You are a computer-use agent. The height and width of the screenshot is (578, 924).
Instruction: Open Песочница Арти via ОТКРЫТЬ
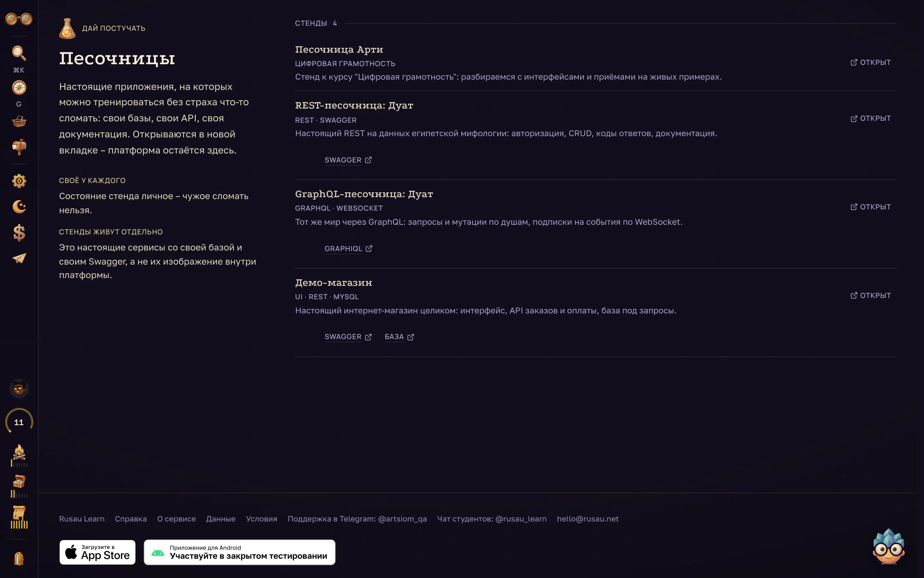pyautogui.click(x=870, y=62)
